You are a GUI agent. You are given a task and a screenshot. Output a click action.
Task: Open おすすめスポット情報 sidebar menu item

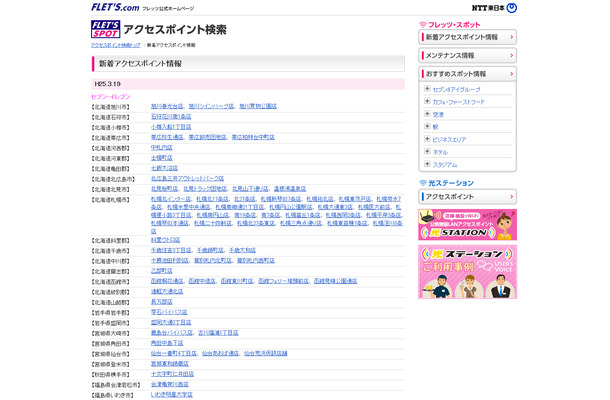point(467,74)
